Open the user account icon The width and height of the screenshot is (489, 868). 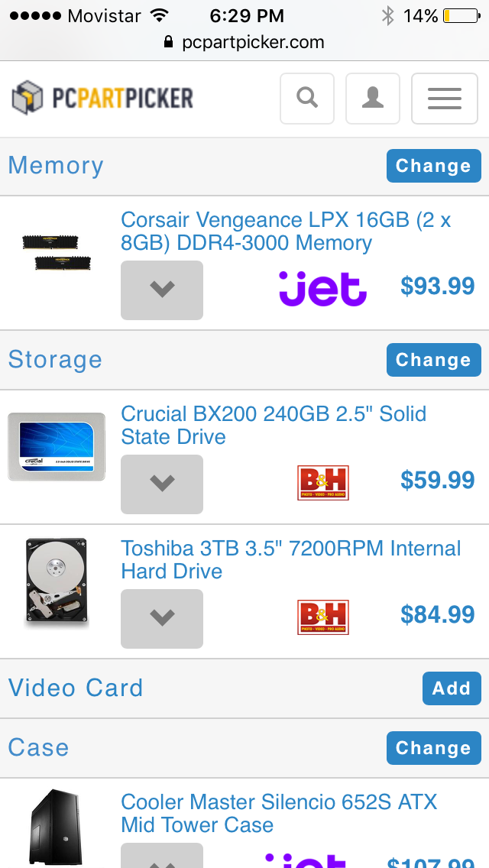pyautogui.click(x=373, y=99)
